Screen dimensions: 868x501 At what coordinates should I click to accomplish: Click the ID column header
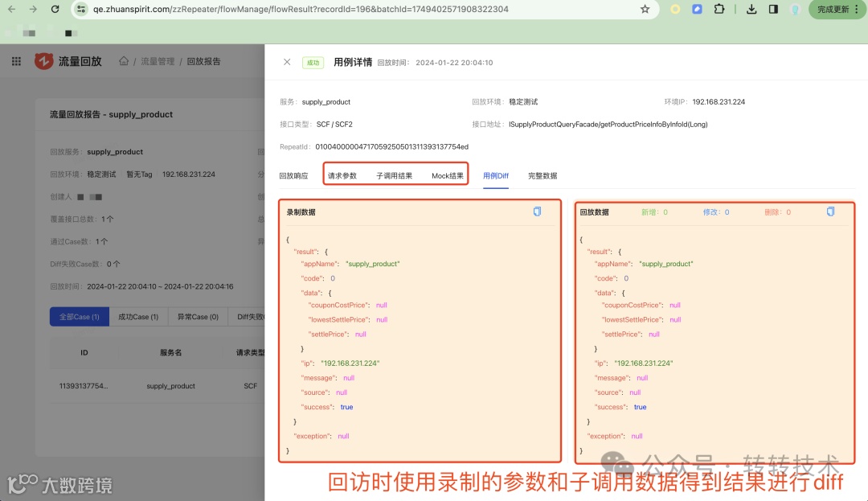click(x=84, y=352)
